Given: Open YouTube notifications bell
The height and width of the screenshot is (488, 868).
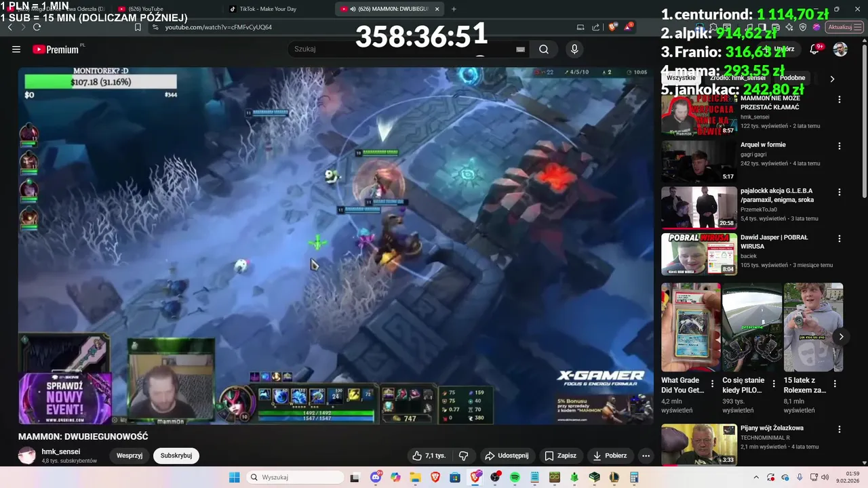Looking at the screenshot, I should (x=814, y=49).
